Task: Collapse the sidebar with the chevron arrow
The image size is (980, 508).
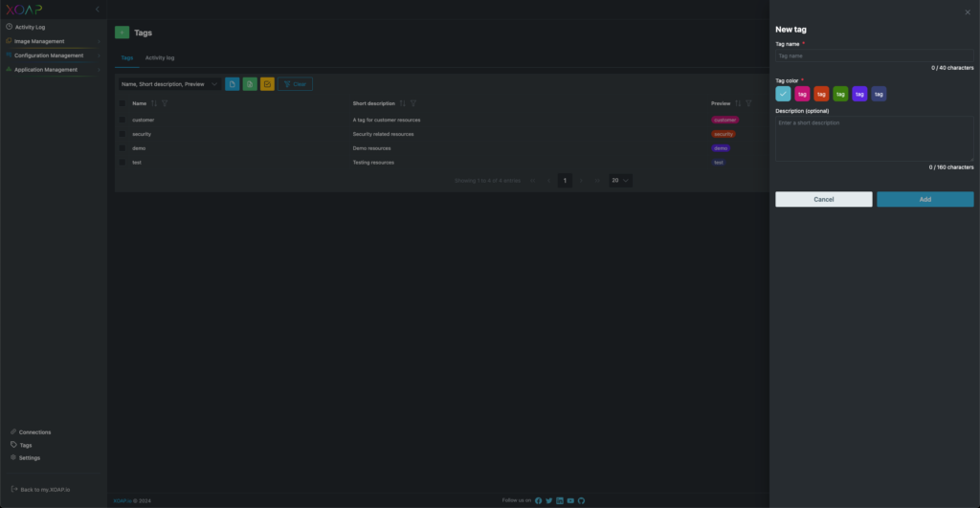Action: coord(97,10)
